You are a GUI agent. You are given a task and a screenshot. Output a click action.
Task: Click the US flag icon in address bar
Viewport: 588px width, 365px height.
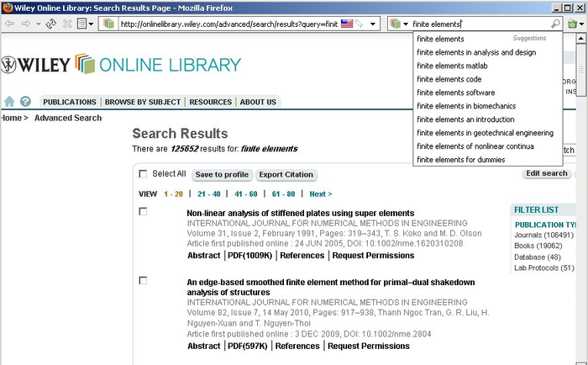point(347,24)
